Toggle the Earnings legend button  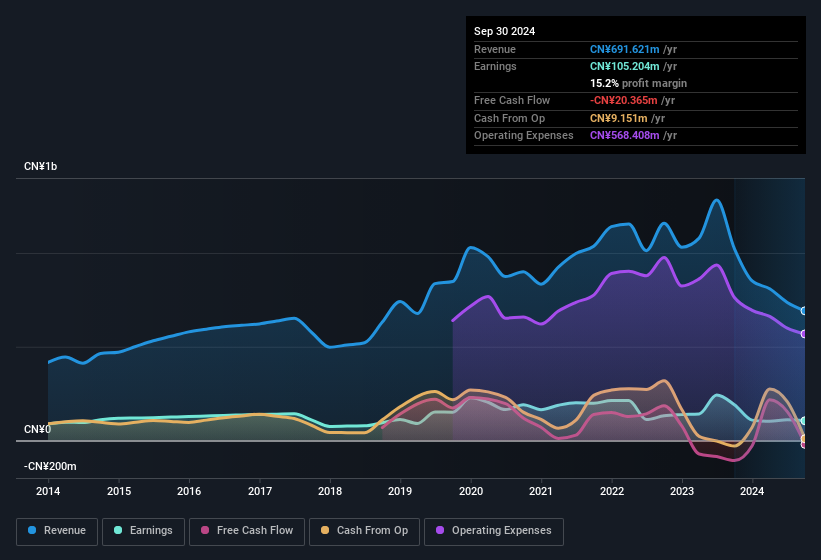coord(143,531)
